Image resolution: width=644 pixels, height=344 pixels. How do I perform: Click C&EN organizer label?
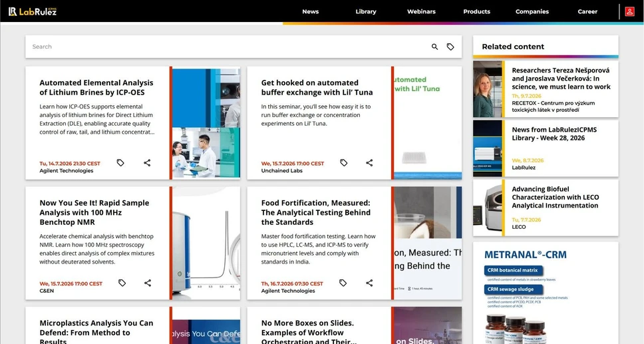point(47,291)
